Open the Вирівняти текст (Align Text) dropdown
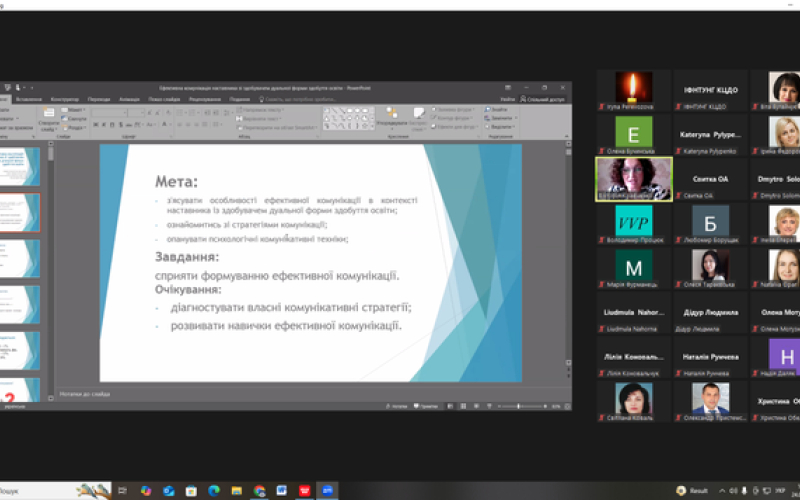Screen dimensions: 800x500 [x=261, y=118]
